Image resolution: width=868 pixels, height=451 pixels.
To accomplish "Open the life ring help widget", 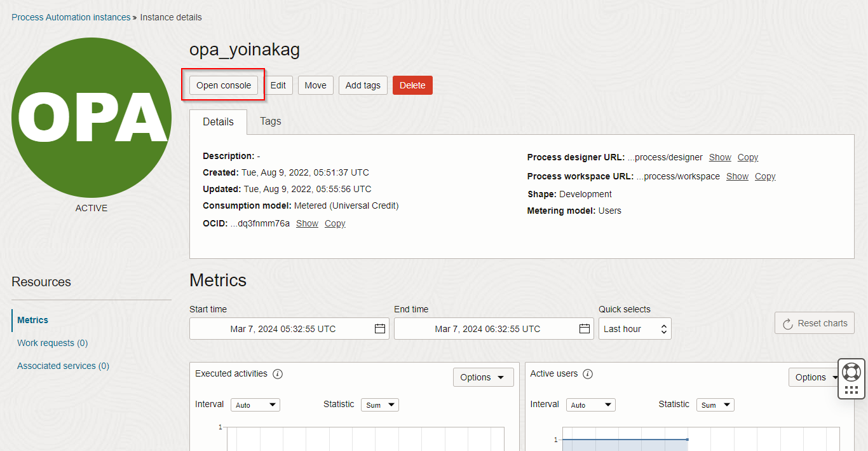I will 851,371.
